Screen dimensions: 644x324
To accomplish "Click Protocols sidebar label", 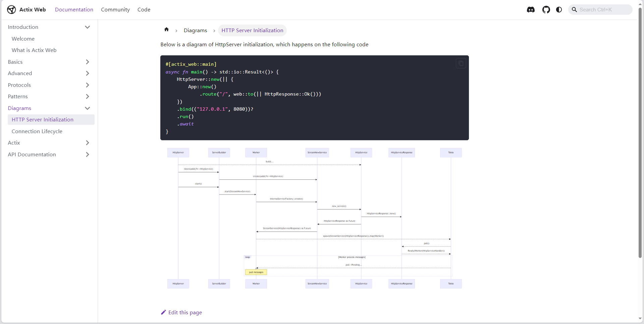I will 19,85.
